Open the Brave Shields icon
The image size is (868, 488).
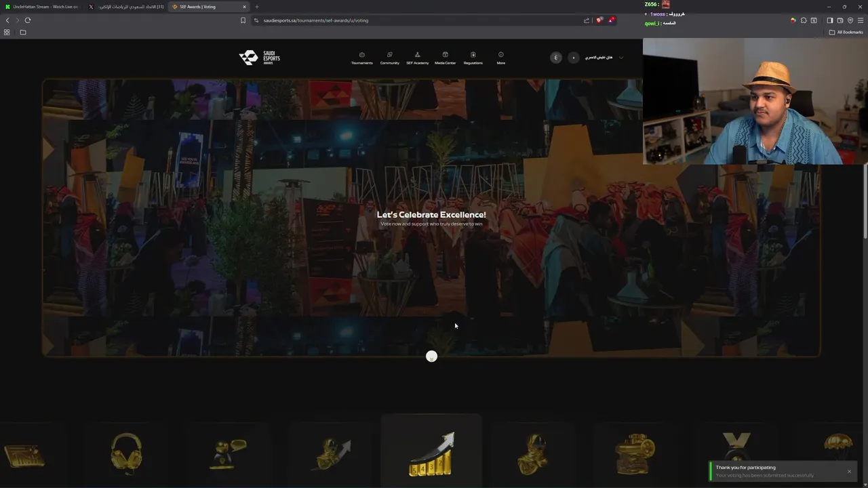[599, 20]
